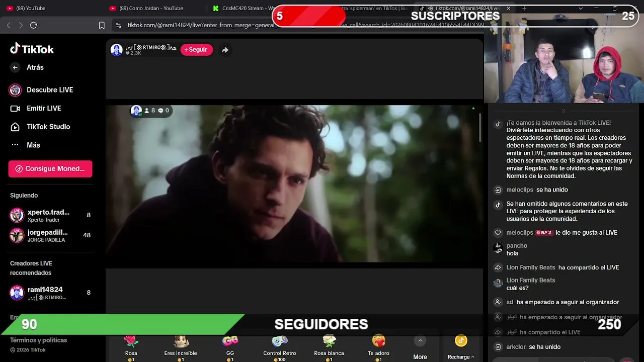The image size is (644, 362).
Task: Click pancho's username in the chat
Action: coord(517,246)
